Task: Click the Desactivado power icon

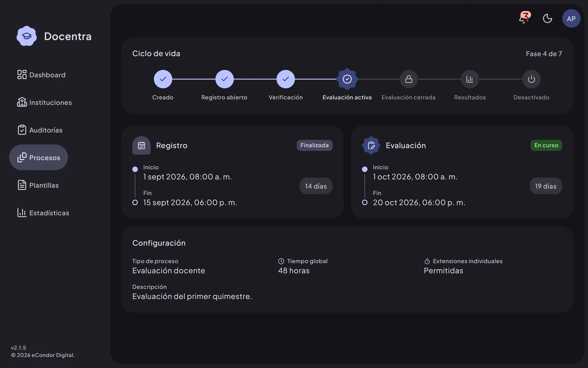Action: (x=531, y=79)
